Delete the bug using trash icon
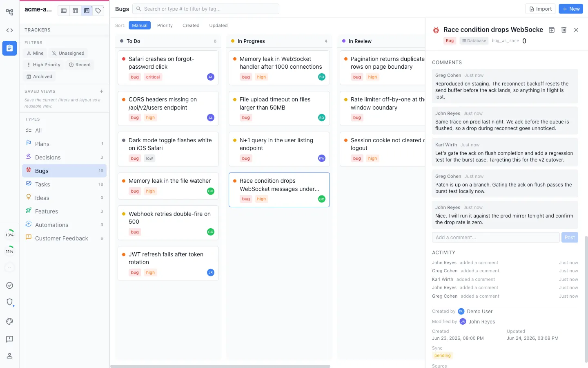The height and width of the screenshot is (368, 588). coord(564,30)
